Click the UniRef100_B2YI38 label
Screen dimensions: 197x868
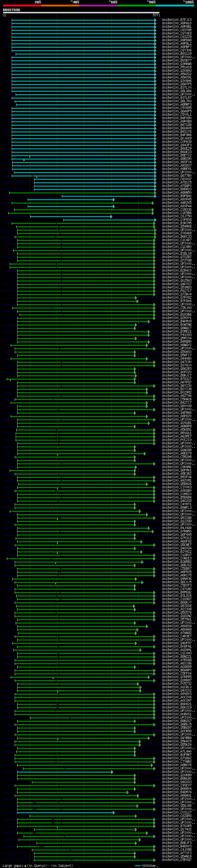(176, 389)
